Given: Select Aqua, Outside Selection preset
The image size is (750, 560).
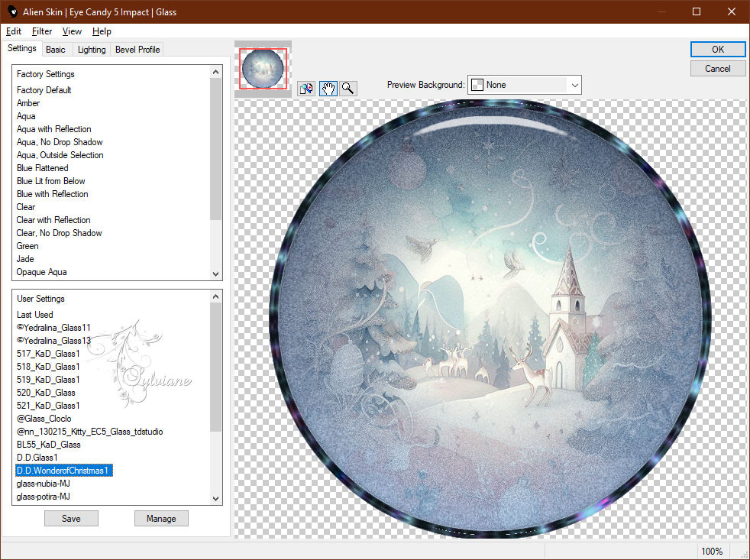Looking at the screenshot, I should tap(60, 154).
